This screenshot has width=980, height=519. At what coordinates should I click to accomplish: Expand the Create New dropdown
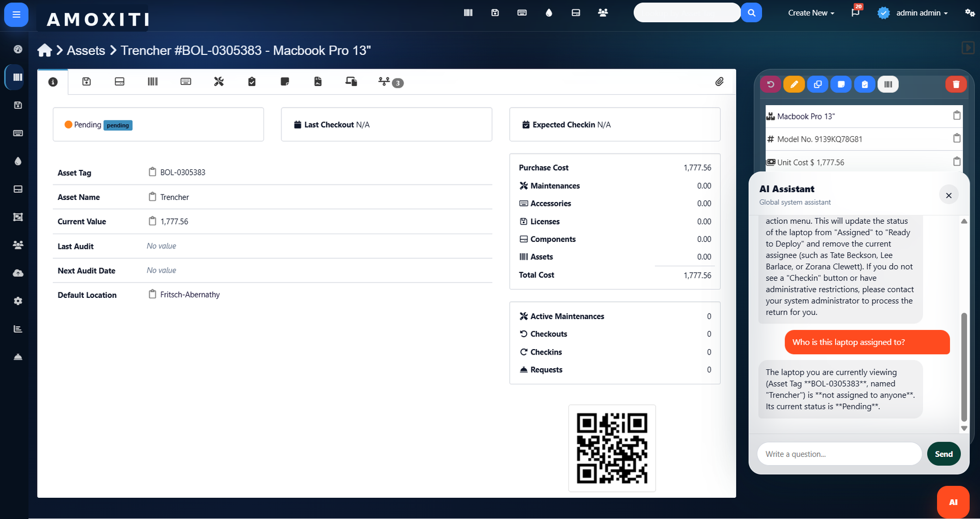click(811, 13)
